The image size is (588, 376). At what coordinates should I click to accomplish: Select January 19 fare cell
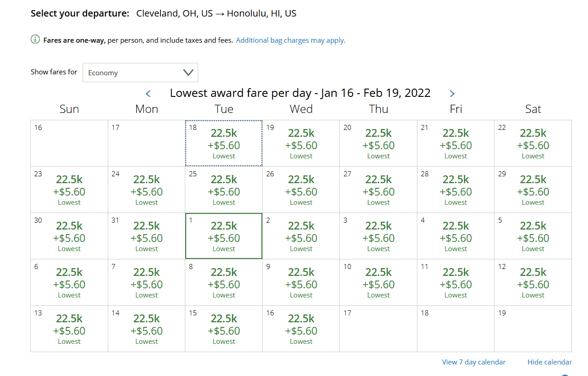coord(301,143)
